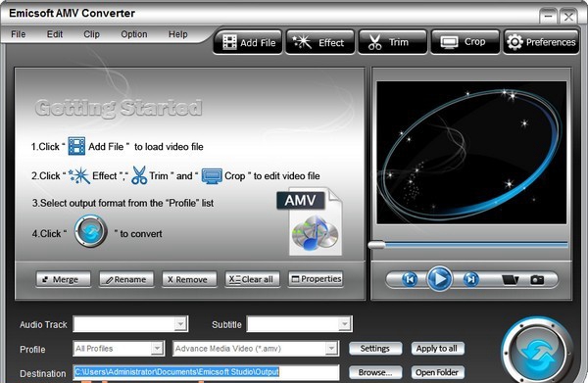Click the Remove button
This screenshot has width=588, height=383.
click(x=189, y=279)
